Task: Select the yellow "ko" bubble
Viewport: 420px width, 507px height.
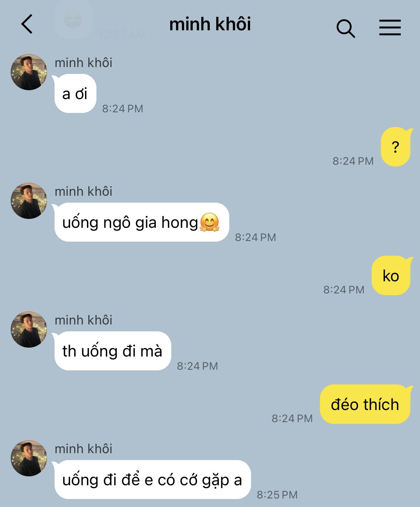Action: point(392,275)
